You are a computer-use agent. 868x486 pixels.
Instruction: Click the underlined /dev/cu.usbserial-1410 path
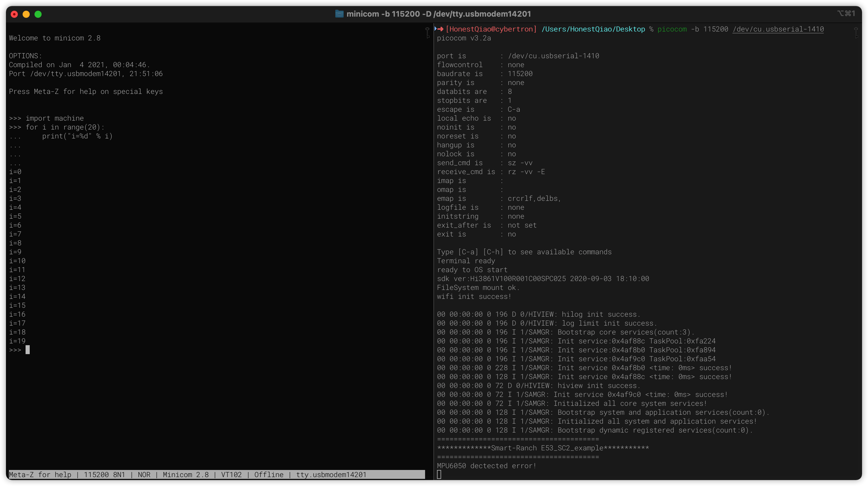tap(778, 29)
